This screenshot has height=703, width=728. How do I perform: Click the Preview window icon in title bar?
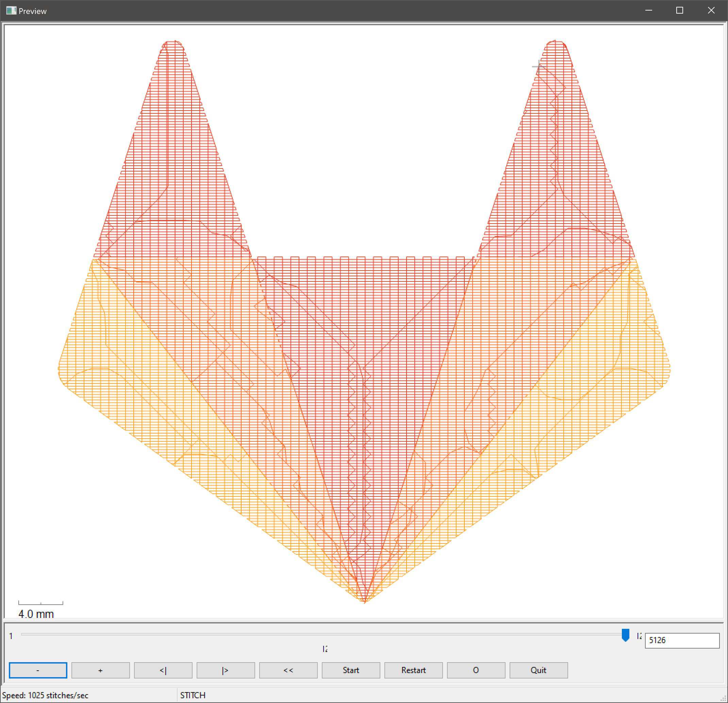click(x=11, y=11)
